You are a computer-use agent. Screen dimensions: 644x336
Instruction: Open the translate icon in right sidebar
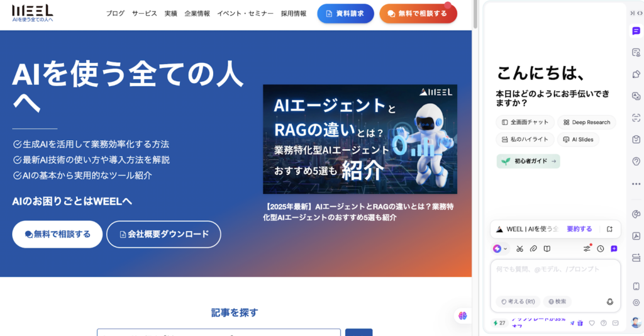(x=636, y=96)
